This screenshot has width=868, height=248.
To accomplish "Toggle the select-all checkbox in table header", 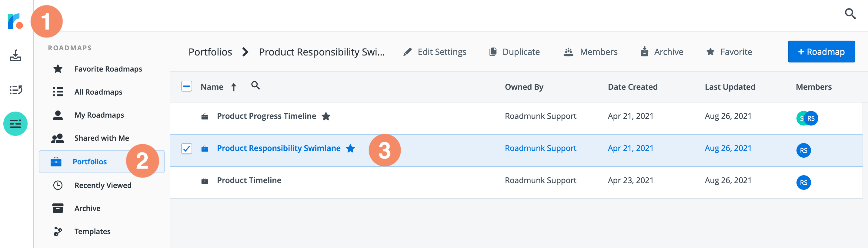I will pyautogui.click(x=187, y=87).
